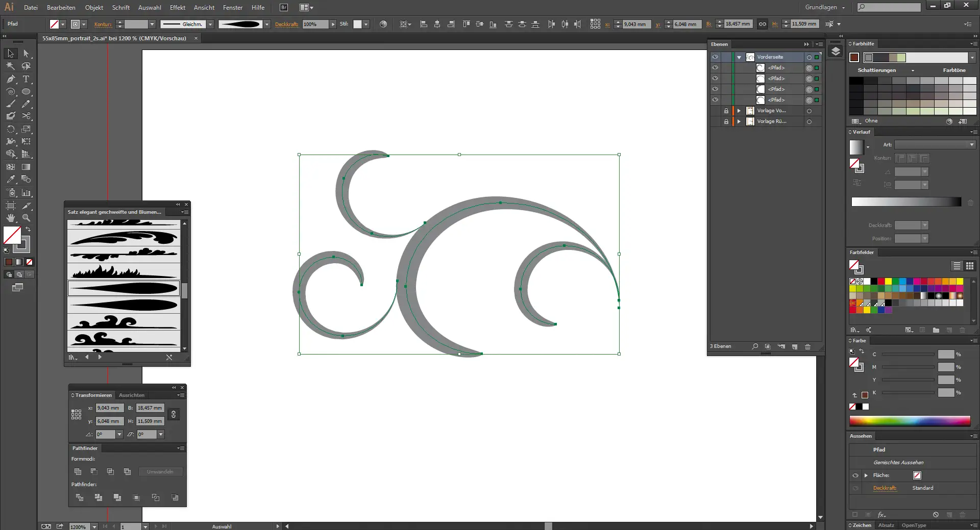Collapse the Vorderseite layer
The height and width of the screenshot is (530, 980).
click(x=739, y=57)
